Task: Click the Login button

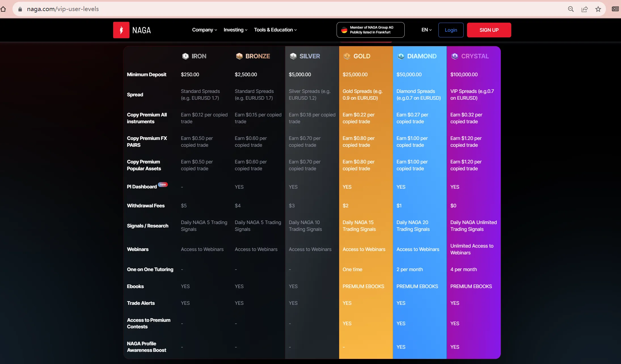Action: coord(451,30)
